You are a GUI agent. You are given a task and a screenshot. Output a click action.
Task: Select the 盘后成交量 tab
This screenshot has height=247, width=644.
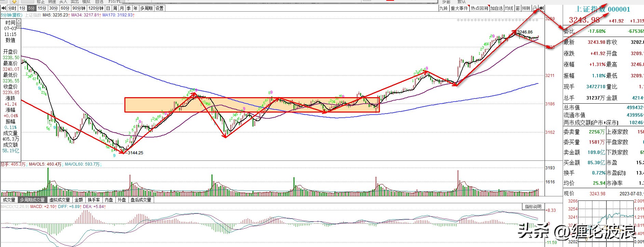point(141,200)
